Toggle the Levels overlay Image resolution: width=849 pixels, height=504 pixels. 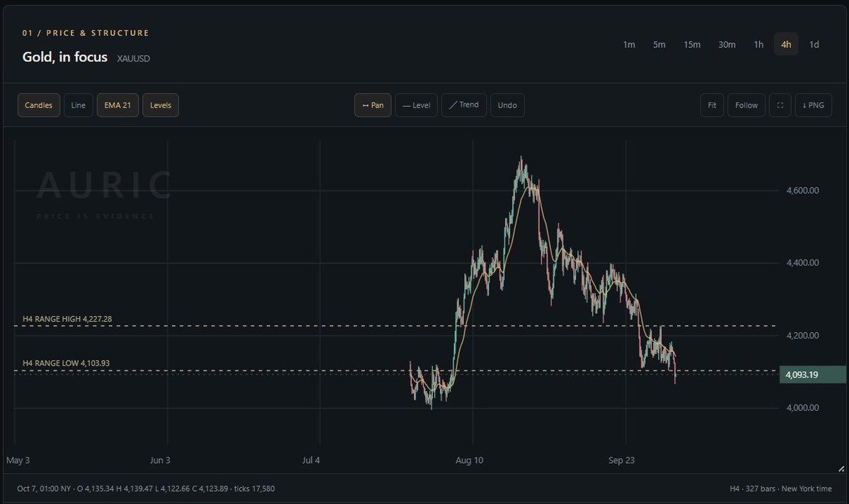161,105
